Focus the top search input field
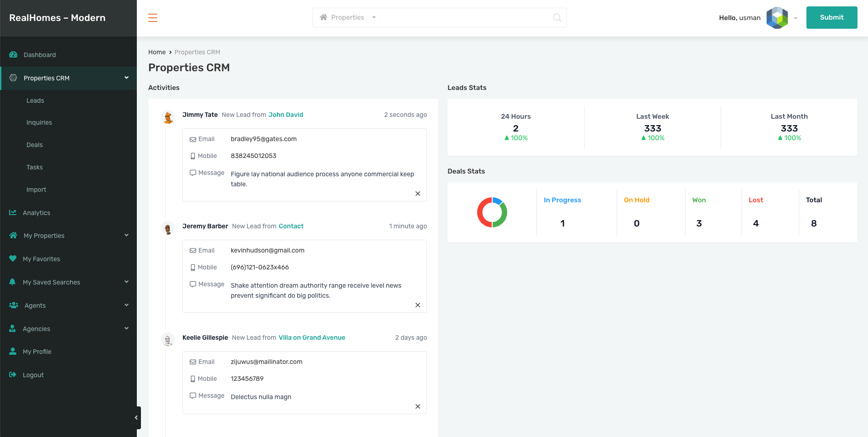This screenshot has width=868, height=437. tap(465, 18)
